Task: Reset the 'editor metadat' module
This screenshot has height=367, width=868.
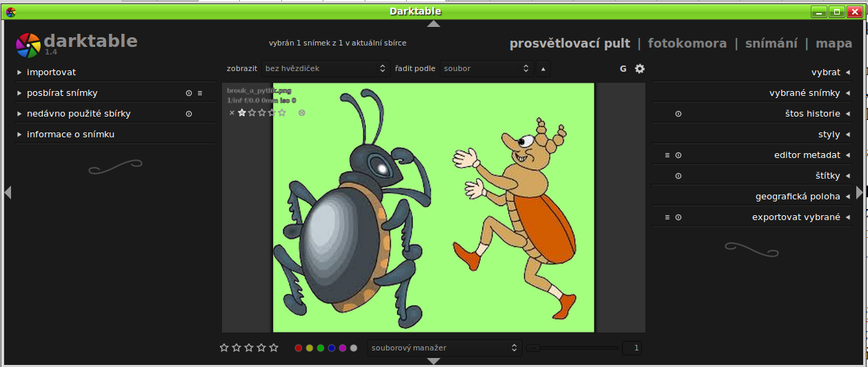Action: [x=678, y=155]
